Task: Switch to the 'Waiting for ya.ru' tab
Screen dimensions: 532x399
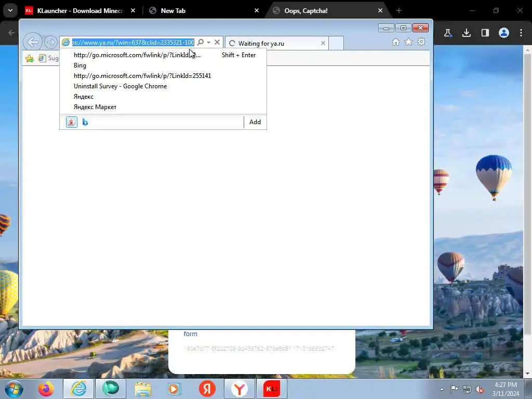Action: (276, 43)
